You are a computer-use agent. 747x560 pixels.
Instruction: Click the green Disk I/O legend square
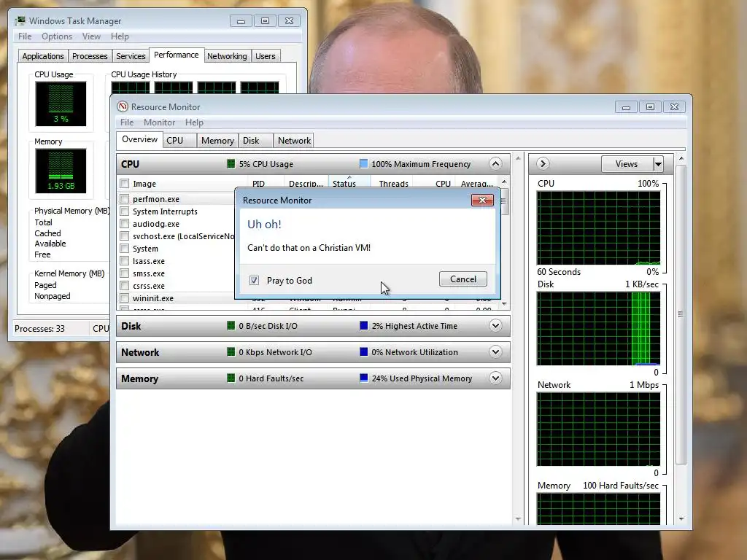click(231, 326)
